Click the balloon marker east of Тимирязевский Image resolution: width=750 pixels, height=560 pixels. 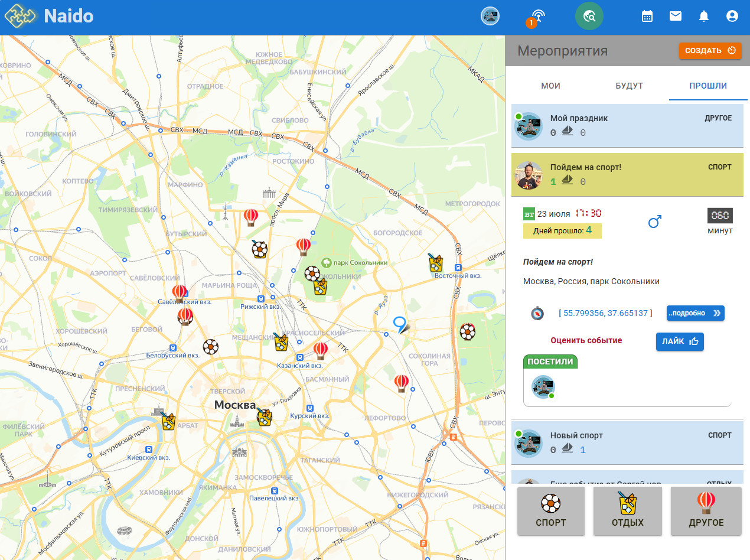click(x=251, y=217)
